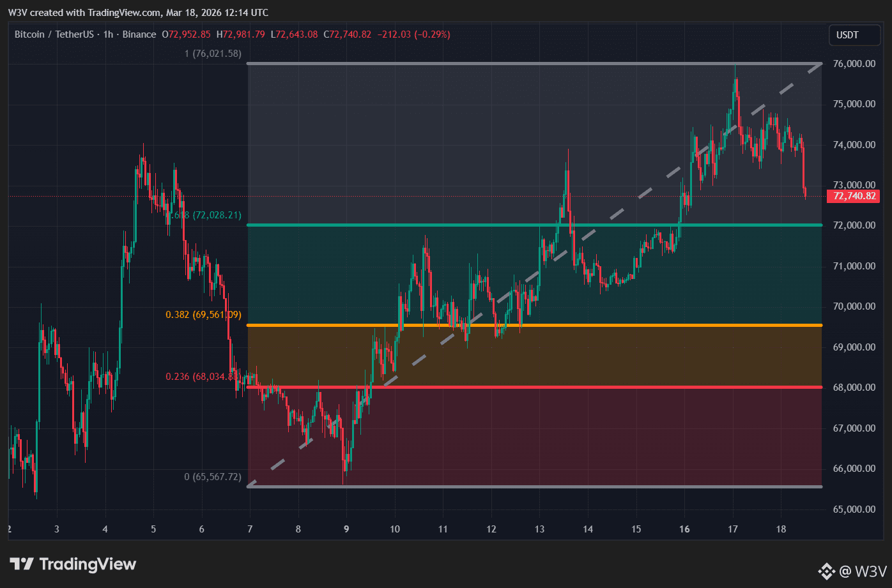Click the red 0.236 Fibonacci level label
This screenshot has width=892, height=588.
pos(203,377)
